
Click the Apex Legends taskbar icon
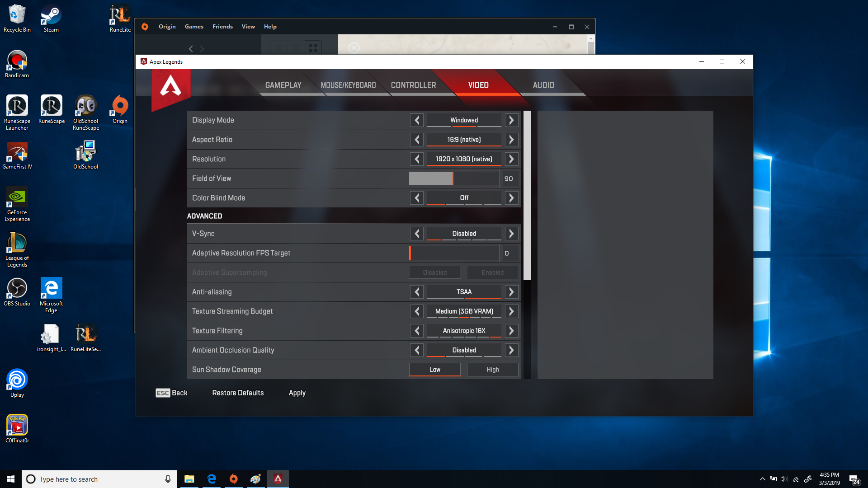click(278, 479)
